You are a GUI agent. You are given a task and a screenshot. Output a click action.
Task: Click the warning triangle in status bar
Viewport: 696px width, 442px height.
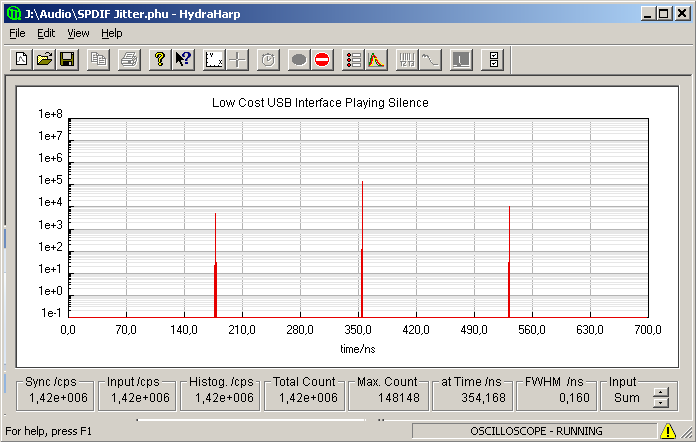click(668, 431)
